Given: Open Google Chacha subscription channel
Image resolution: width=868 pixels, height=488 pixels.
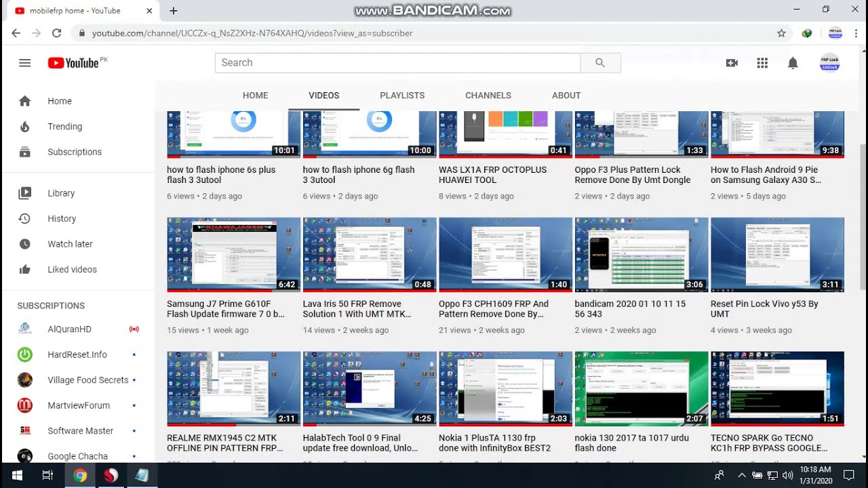Looking at the screenshot, I should (78, 456).
